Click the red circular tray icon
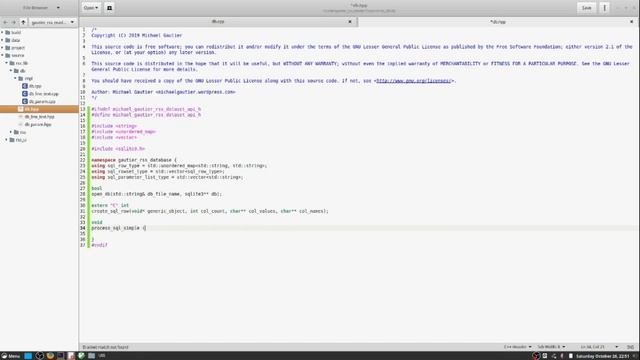 tap(536, 356)
